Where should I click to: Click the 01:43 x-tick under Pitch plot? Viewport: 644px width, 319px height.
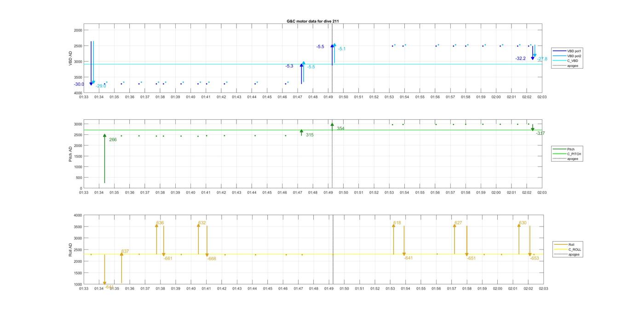coord(236,192)
